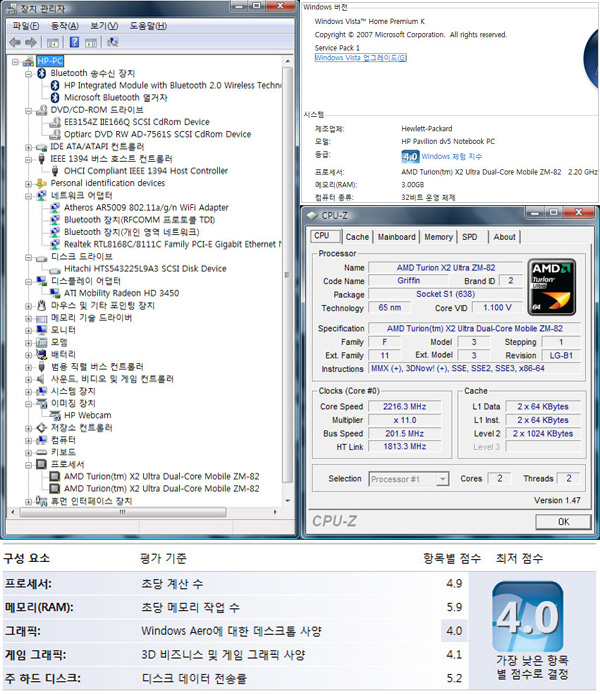Collapse the DVD/CD-ROM drives category

29,110
